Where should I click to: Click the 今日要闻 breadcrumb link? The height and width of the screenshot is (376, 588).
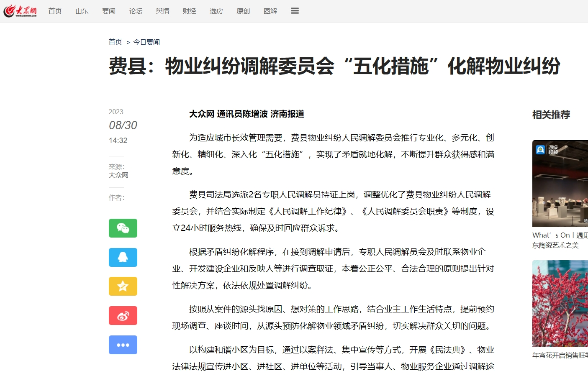pyautogui.click(x=146, y=42)
